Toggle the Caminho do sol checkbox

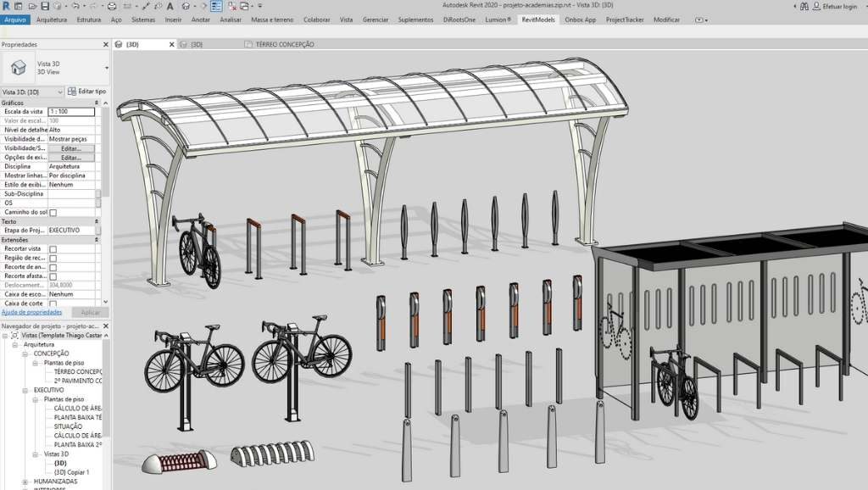click(53, 213)
